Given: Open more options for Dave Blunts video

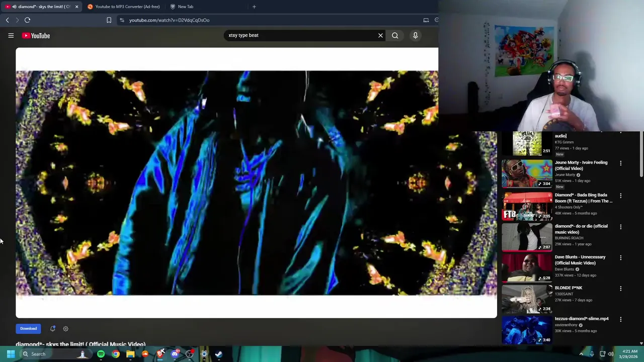Looking at the screenshot, I should (x=620, y=258).
